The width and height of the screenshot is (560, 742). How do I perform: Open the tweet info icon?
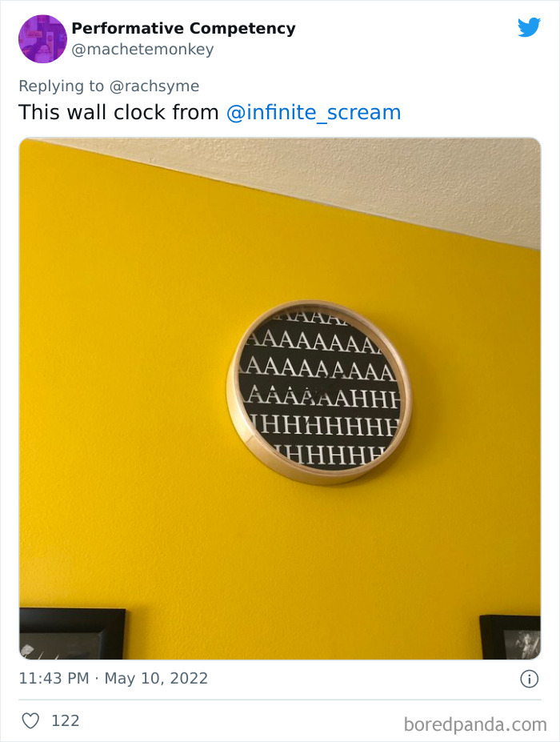pos(530,679)
